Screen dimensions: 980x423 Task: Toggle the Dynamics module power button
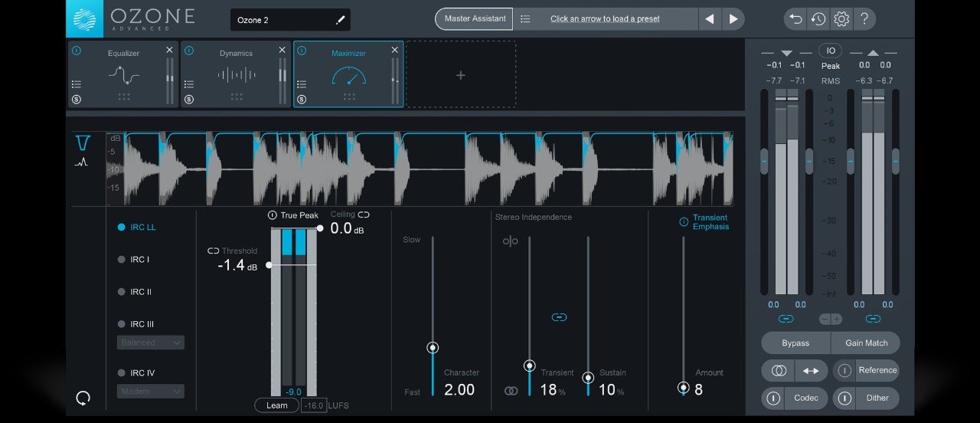coord(189,51)
